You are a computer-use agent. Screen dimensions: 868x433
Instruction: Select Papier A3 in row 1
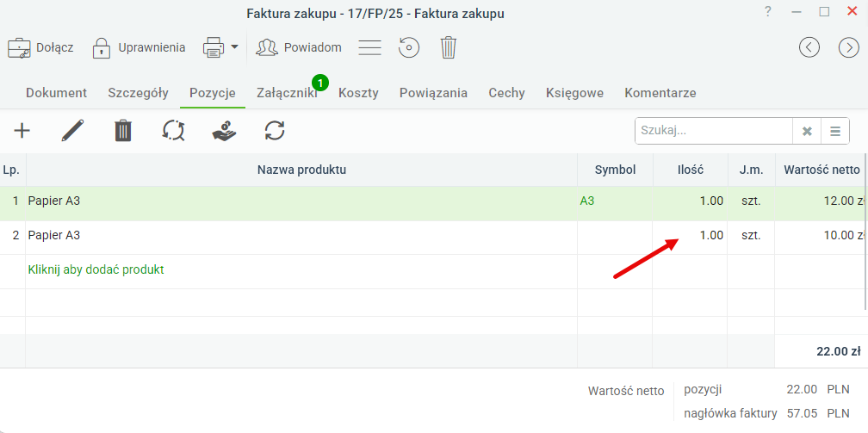pyautogui.click(x=53, y=201)
